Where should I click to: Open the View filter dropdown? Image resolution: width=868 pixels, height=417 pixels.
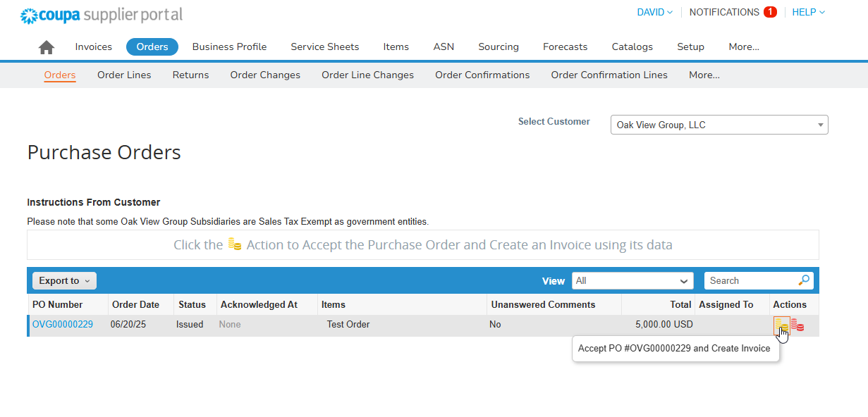point(632,280)
